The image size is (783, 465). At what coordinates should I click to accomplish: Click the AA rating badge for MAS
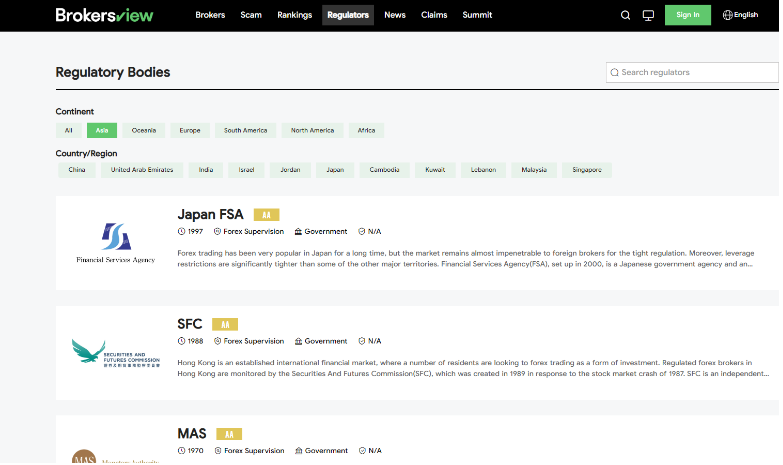(x=229, y=434)
